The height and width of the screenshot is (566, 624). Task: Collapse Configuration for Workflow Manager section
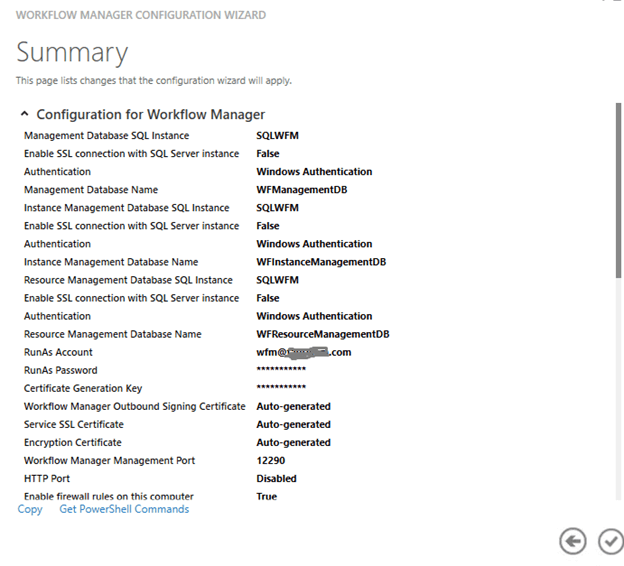point(24,114)
